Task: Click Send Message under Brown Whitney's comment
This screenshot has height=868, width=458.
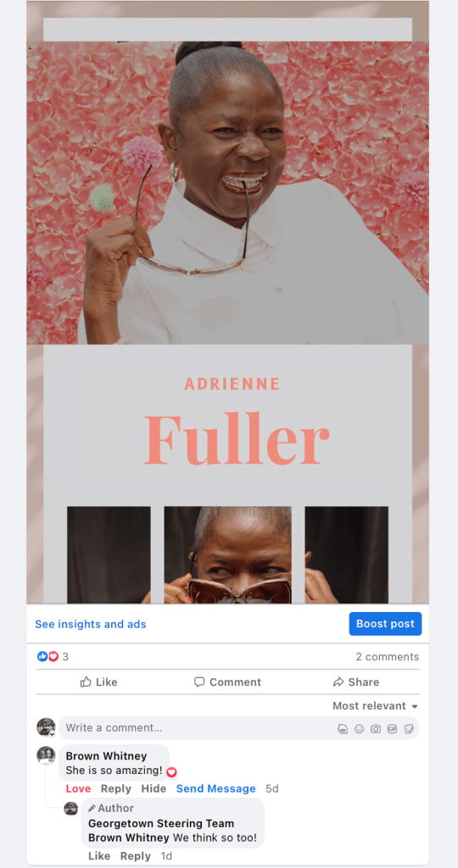Action: (216, 789)
